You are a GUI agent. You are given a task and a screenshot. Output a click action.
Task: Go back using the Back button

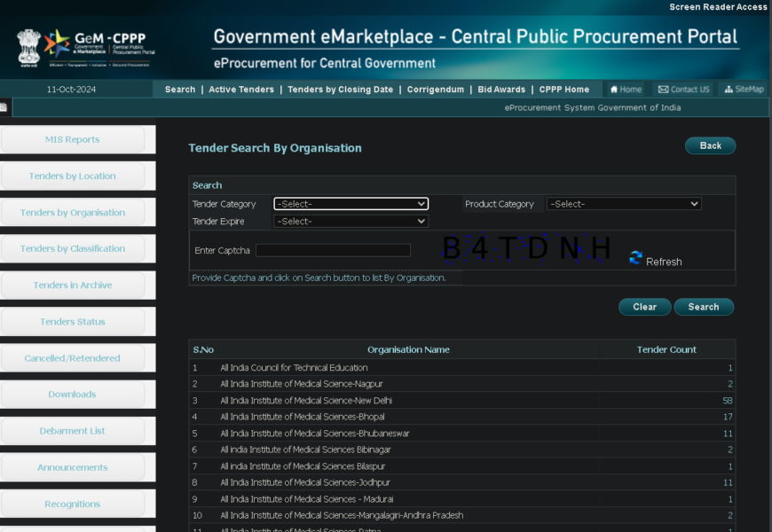pos(710,145)
